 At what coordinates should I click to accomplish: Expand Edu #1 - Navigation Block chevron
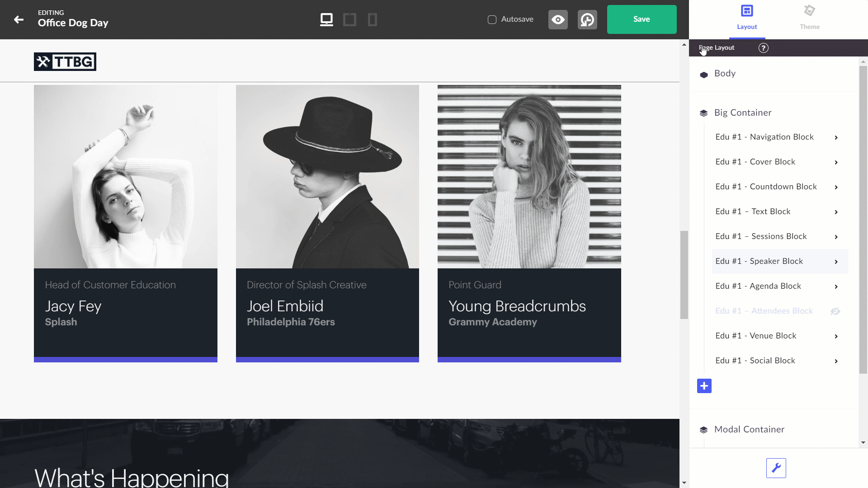(x=836, y=137)
